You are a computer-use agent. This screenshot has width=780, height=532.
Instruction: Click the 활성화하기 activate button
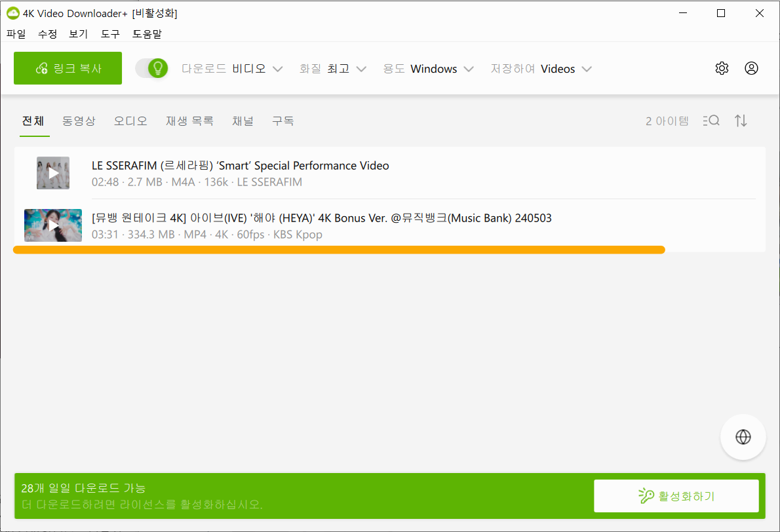pos(676,496)
